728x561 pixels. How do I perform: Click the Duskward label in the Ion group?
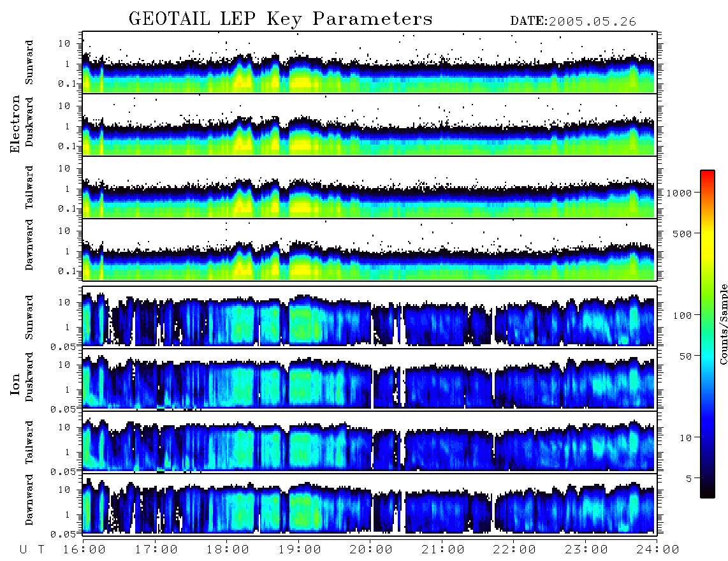coord(29,377)
